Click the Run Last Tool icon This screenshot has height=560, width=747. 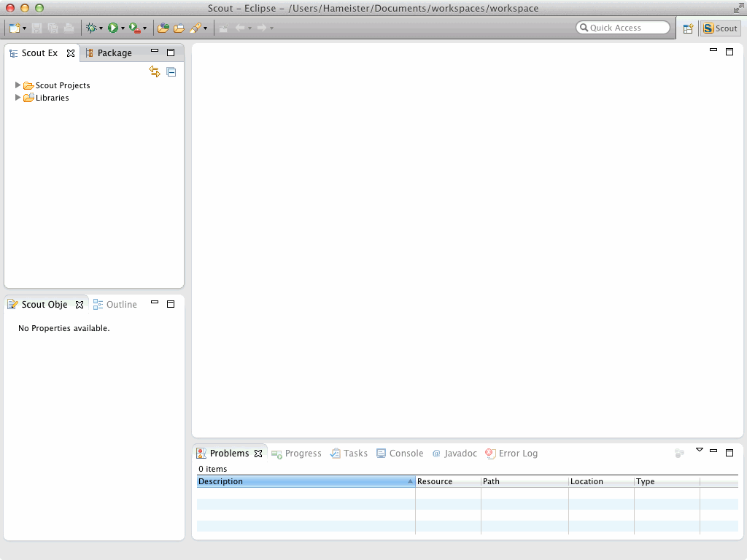[134, 28]
